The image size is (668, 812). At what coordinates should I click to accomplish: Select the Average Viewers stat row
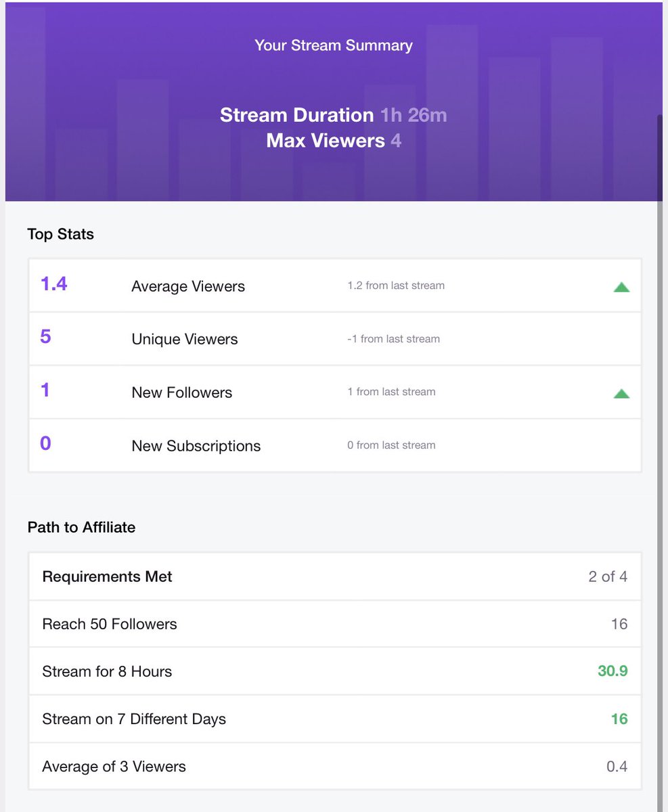335,286
